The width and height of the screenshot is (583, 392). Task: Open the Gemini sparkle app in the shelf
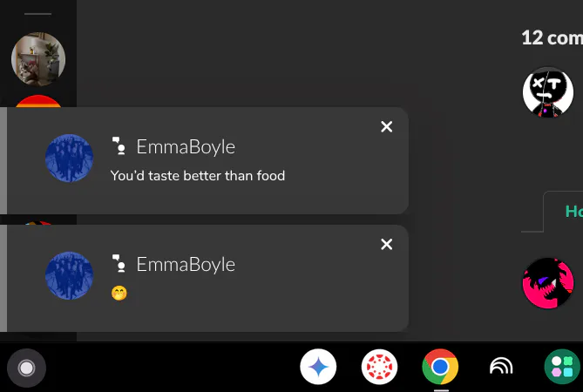318,367
